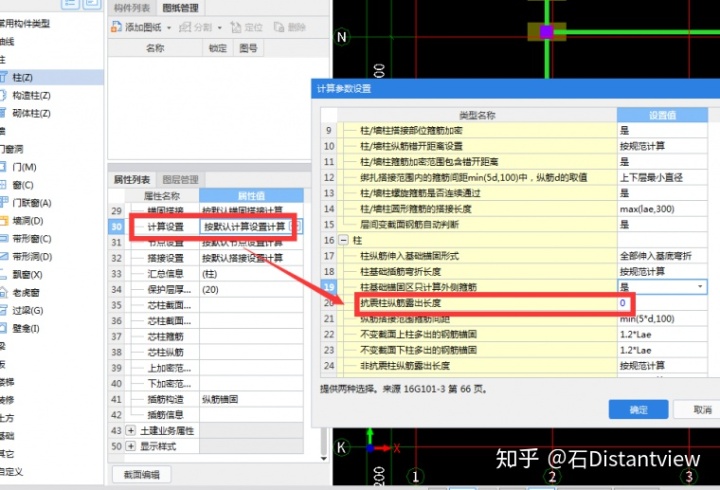Select 门(M) component type
The height and width of the screenshot is (490, 720).
tap(24, 167)
